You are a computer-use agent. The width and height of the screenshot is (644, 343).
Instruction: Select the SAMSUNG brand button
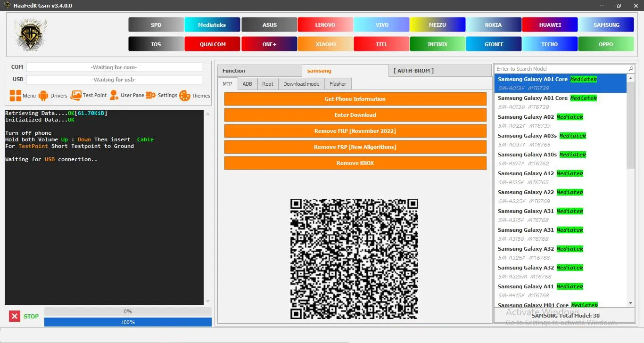point(606,25)
